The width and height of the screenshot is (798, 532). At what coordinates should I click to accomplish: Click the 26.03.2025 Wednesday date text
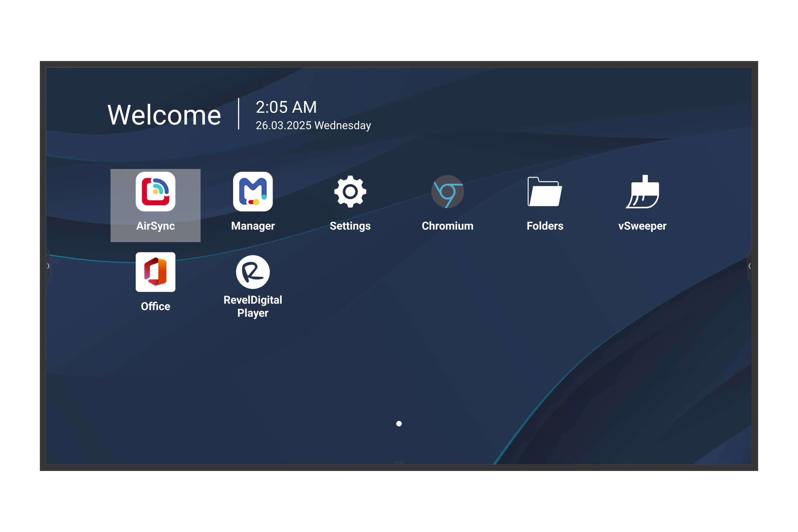click(313, 125)
